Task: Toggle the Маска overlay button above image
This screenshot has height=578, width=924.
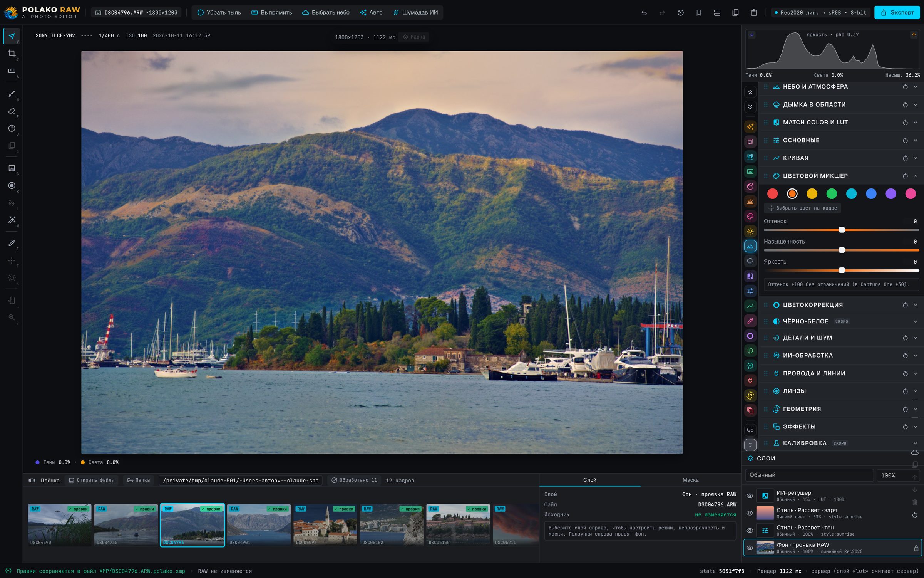Action: point(414,37)
